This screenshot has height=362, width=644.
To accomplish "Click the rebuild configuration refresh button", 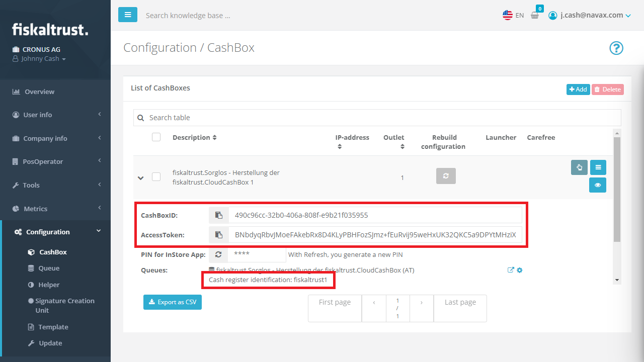I will (446, 176).
